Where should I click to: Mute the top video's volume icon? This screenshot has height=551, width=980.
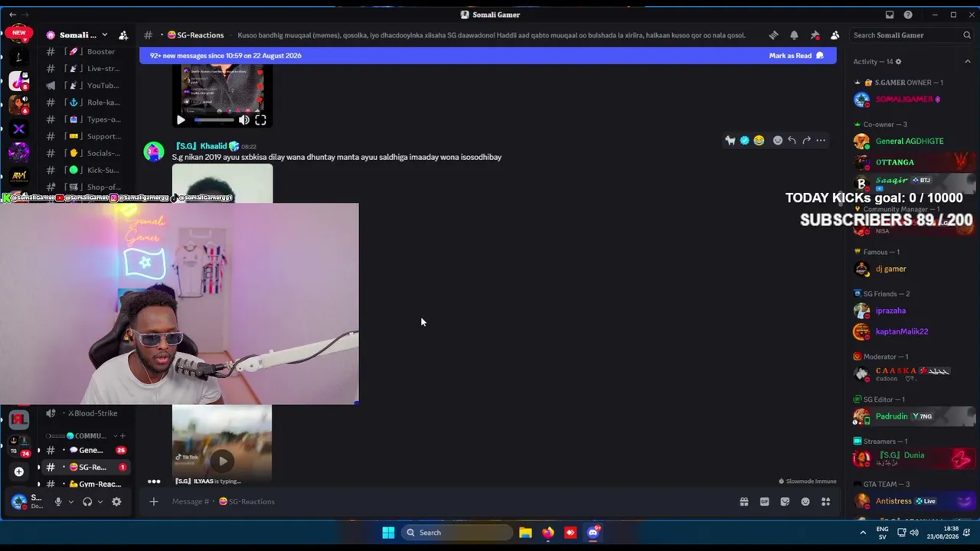pyautogui.click(x=243, y=120)
